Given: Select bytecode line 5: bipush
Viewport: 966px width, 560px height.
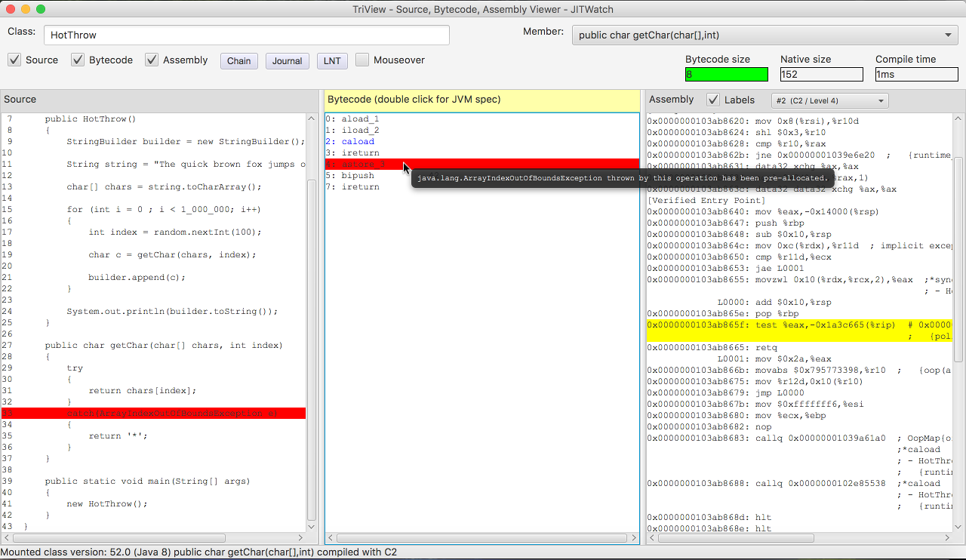Looking at the screenshot, I should pyautogui.click(x=481, y=176).
